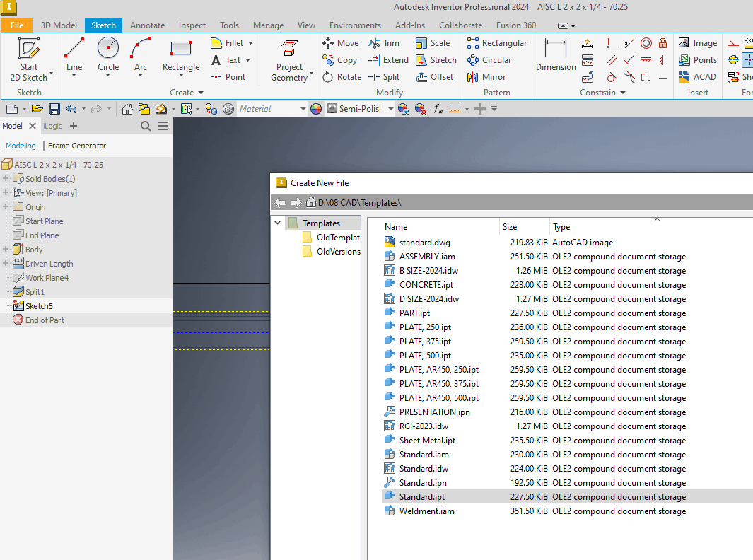Open the Frame Generator view
753x560 pixels.
pos(77,146)
